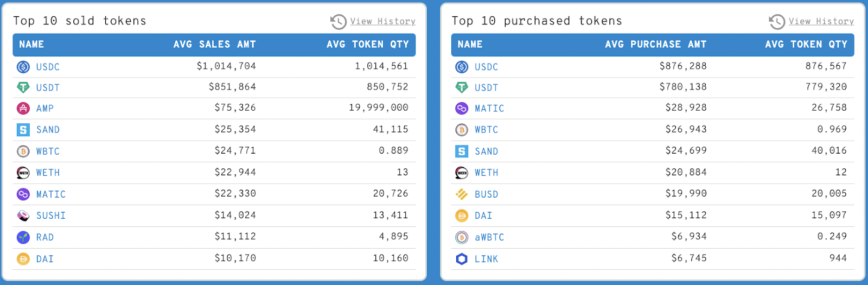Open the SAND link in sold tokens
Viewport: 868px width, 285px height.
tap(48, 130)
